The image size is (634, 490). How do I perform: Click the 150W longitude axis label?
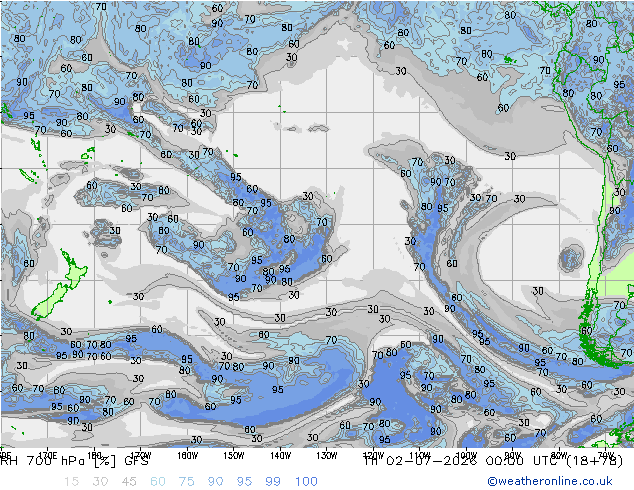234,455
